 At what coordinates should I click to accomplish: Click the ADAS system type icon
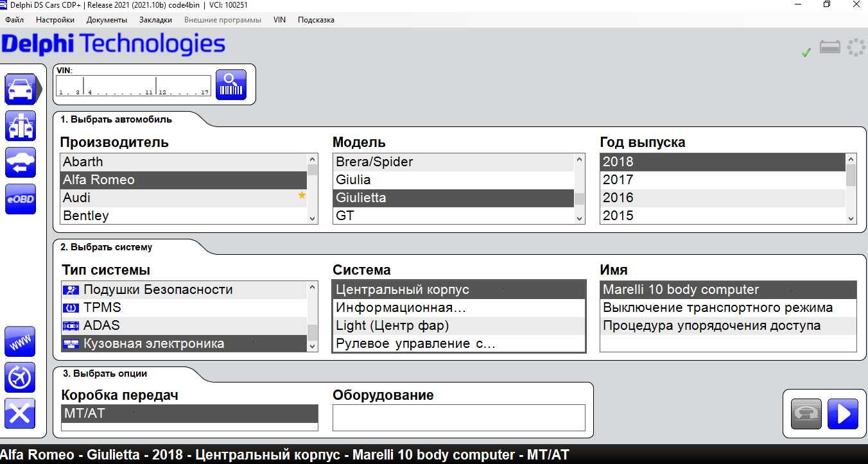click(71, 326)
